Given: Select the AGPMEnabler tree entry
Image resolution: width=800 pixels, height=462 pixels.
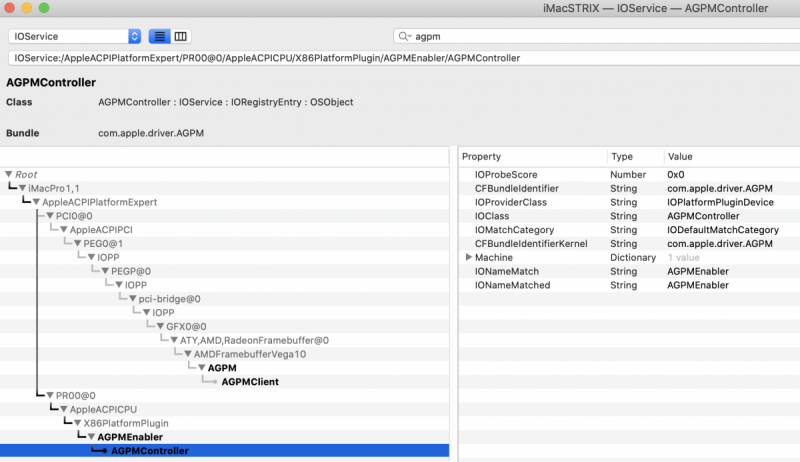Looking at the screenshot, I should click(130, 437).
